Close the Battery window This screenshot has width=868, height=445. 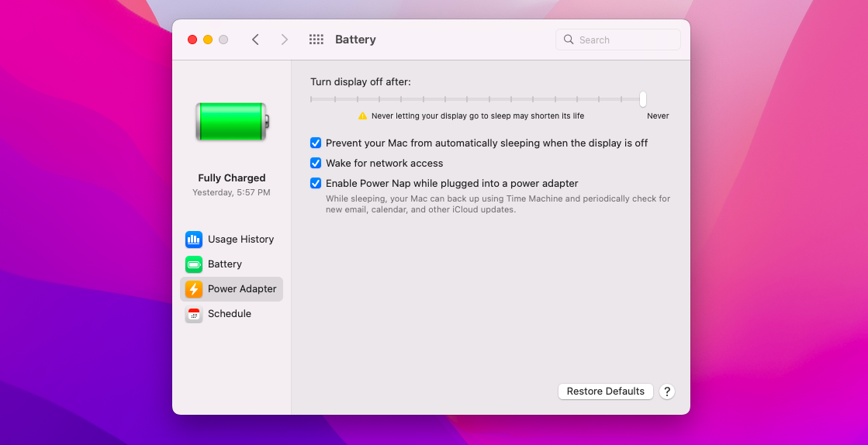(192, 40)
